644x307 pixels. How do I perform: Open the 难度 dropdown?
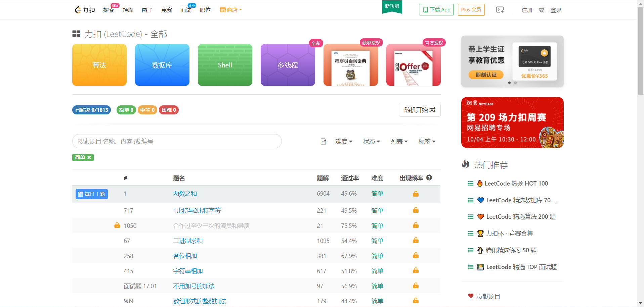point(344,141)
